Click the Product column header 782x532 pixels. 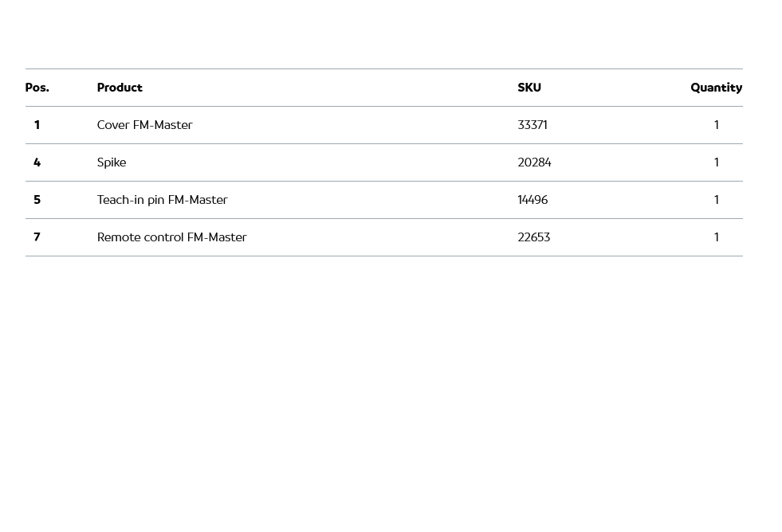120,88
